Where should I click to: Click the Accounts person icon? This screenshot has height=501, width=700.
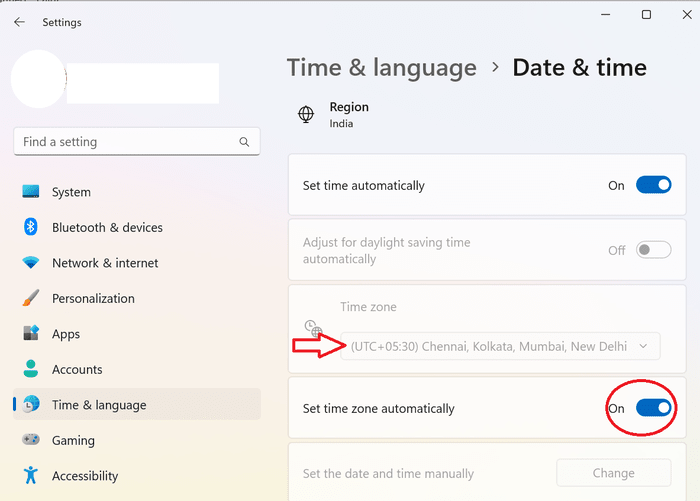click(31, 368)
